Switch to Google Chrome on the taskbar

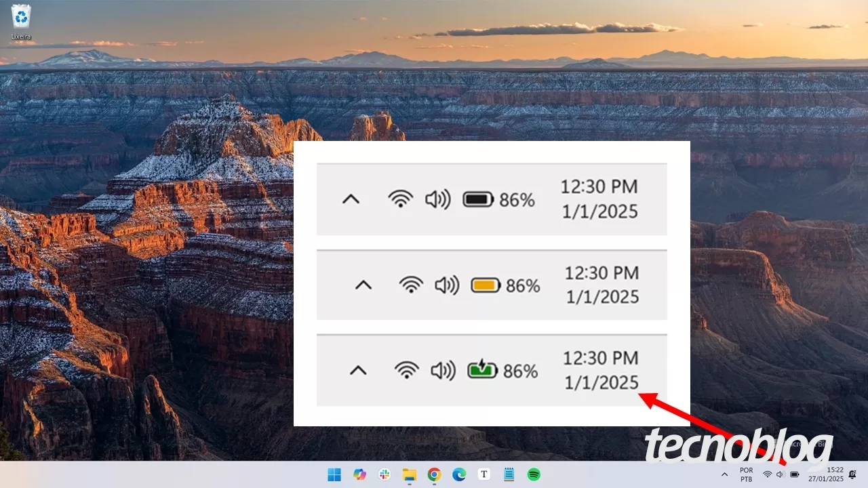tap(434, 474)
